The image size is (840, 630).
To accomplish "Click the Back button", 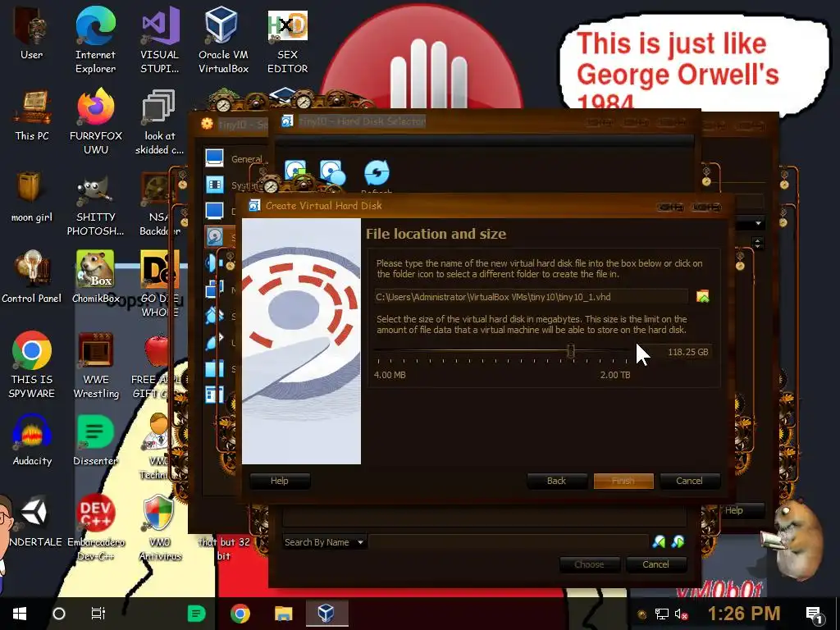I will coord(556,481).
